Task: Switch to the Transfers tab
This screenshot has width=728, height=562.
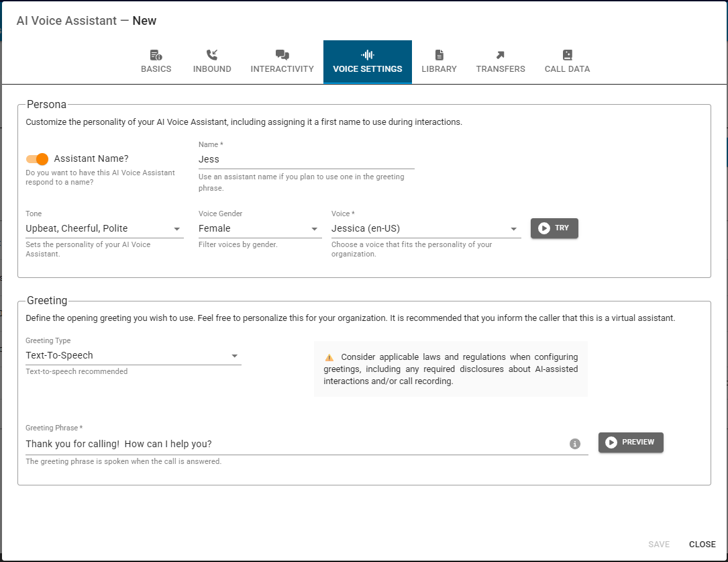Action: pyautogui.click(x=501, y=62)
